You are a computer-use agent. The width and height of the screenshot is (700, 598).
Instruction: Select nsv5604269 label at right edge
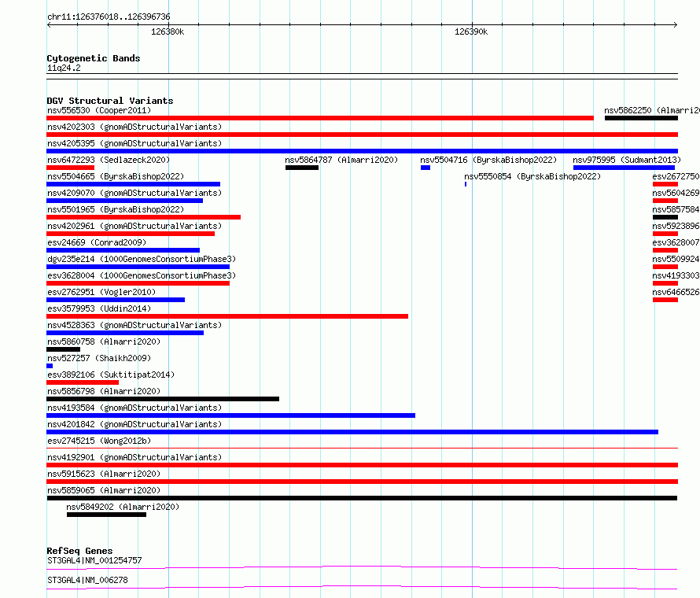pos(676,193)
